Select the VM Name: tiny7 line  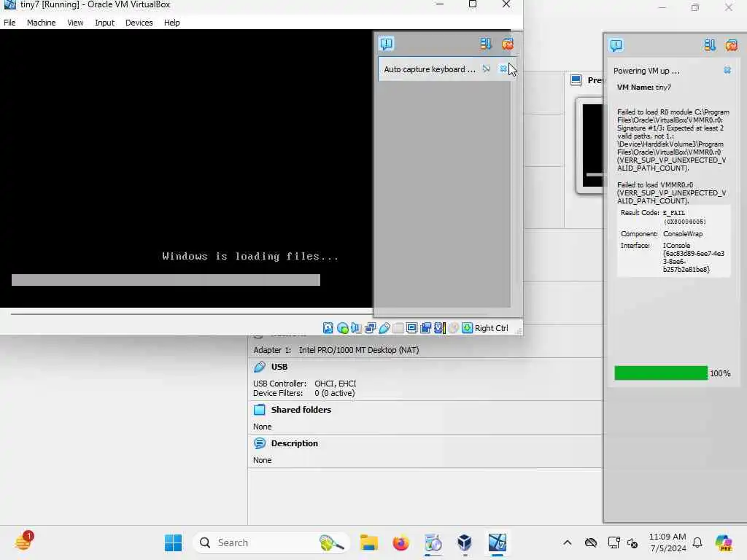tap(644, 87)
